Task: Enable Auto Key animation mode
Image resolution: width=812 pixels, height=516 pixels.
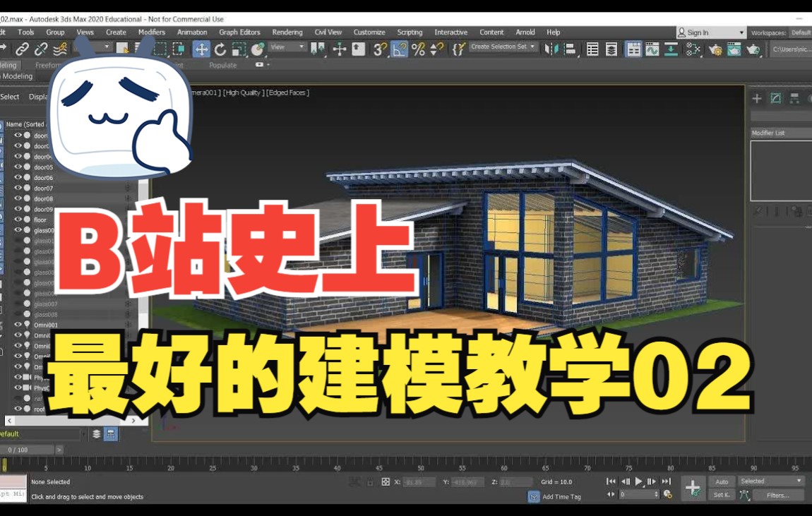Action: coord(721,481)
